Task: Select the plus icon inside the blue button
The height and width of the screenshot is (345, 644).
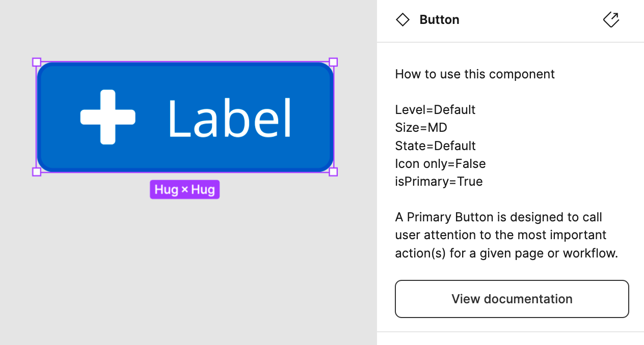Action: pyautogui.click(x=108, y=117)
